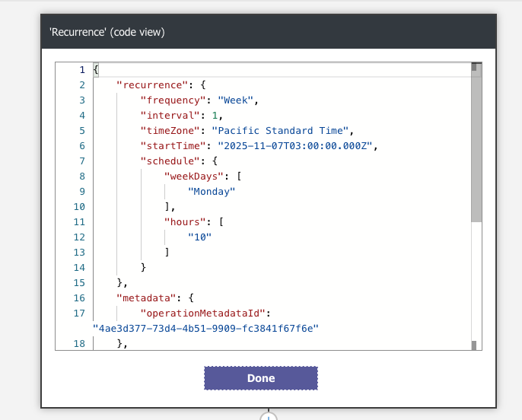
Task: Click the "hours" key on line 11
Action: pyautogui.click(x=184, y=222)
